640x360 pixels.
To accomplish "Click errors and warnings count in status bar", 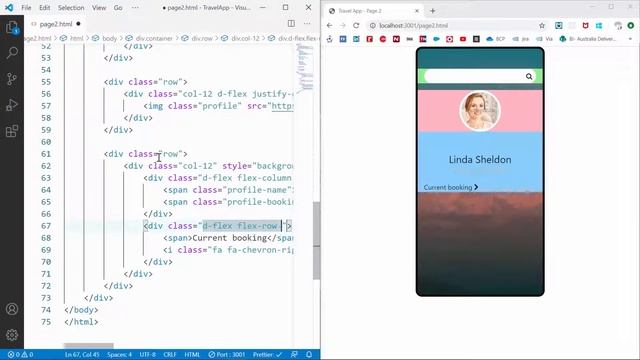I will pyautogui.click(x=20, y=354).
